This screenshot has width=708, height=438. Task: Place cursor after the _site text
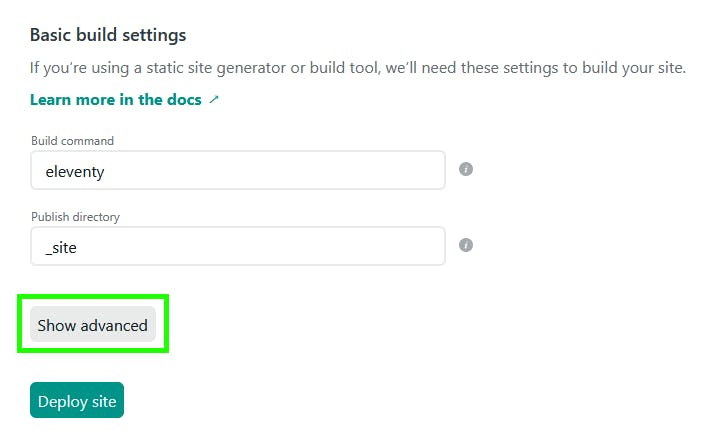coord(78,247)
